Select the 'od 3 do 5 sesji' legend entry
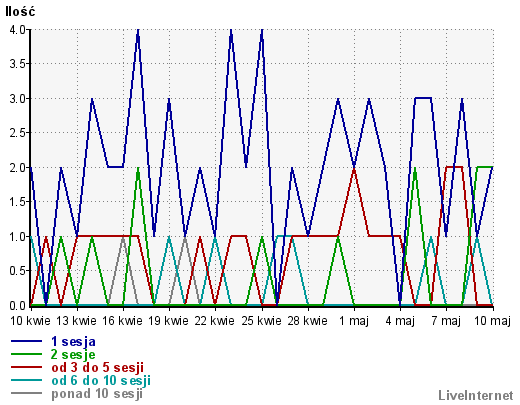Image resolution: width=520 pixels, height=405 pixels. 97,367
